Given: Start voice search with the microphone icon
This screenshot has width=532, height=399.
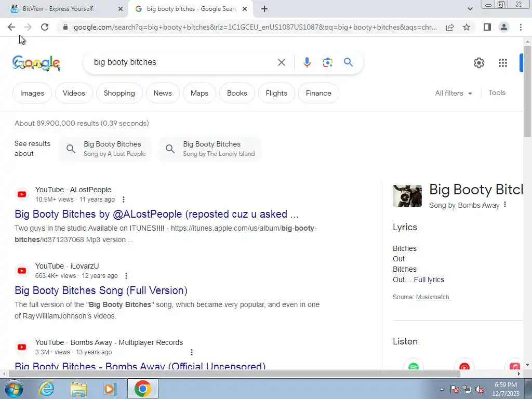Looking at the screenshot, I should [307, 62].
